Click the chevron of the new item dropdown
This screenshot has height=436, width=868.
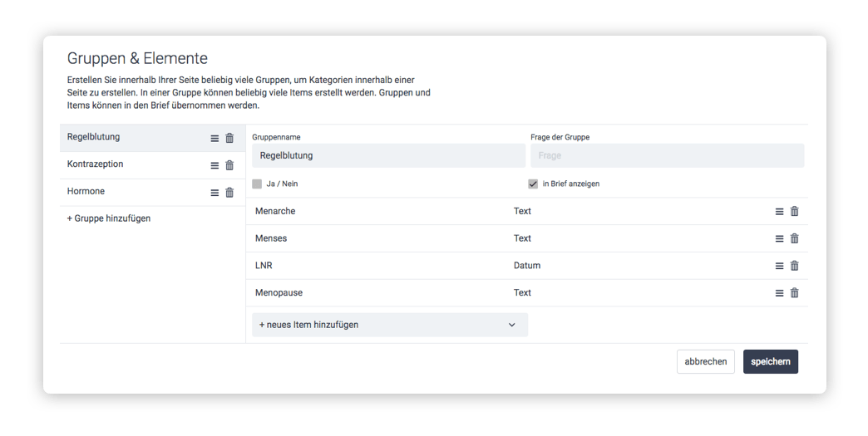coord(512,325)
